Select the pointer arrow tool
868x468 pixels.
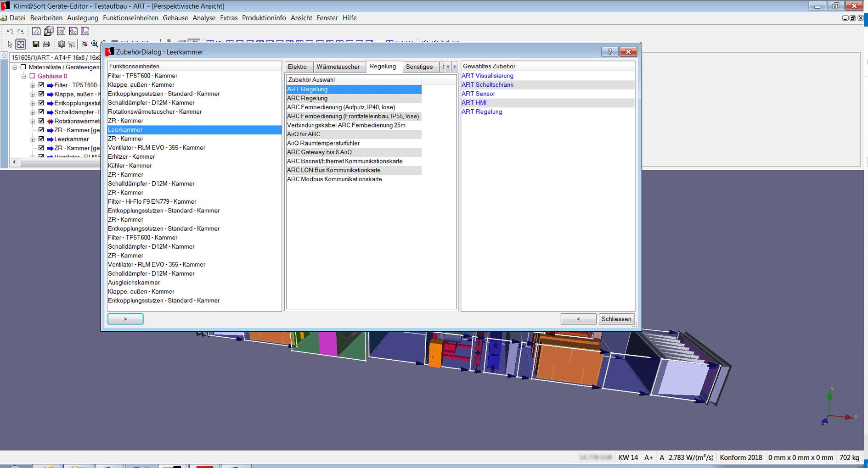click(10, 44)
